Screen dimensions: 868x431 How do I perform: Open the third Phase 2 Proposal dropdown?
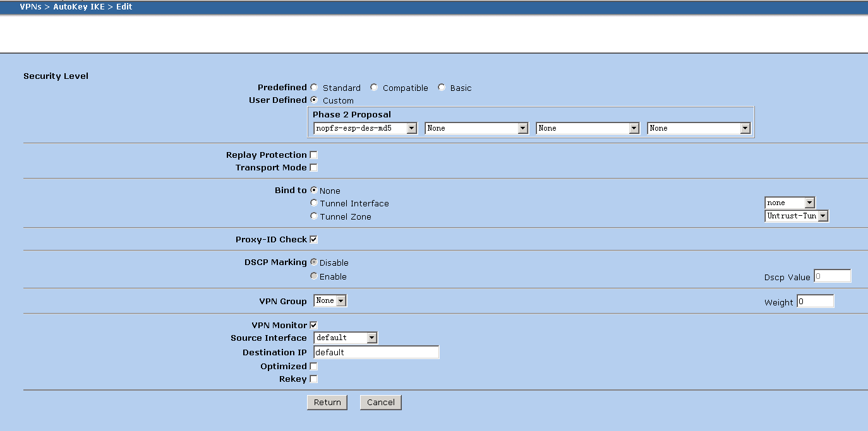pos(588,128)
